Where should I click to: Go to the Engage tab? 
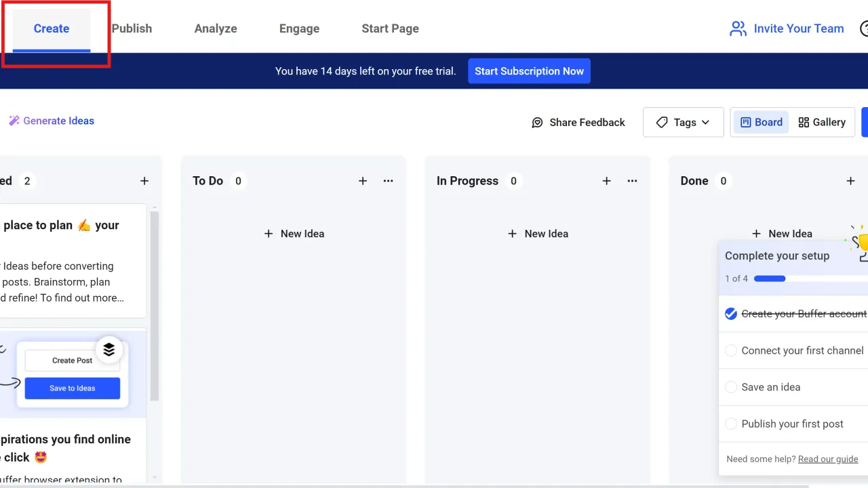299,28
